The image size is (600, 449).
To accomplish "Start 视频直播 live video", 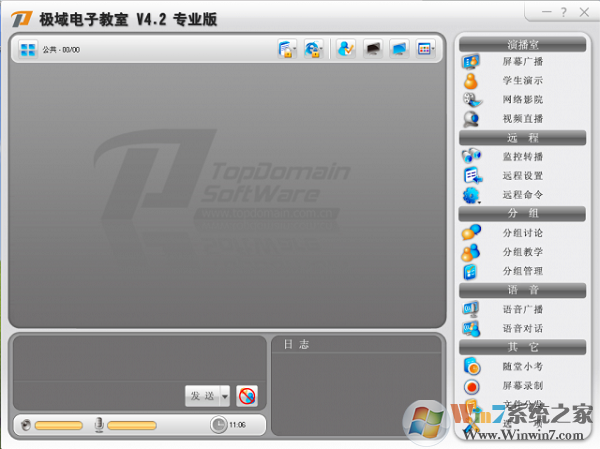I will [x=522, y=119].
